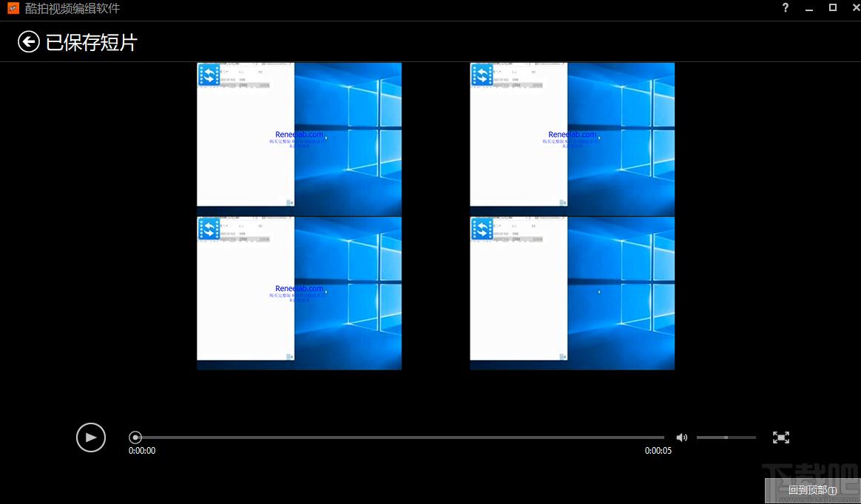Click the back arrow next to 已保存短片

pos(28,42)
